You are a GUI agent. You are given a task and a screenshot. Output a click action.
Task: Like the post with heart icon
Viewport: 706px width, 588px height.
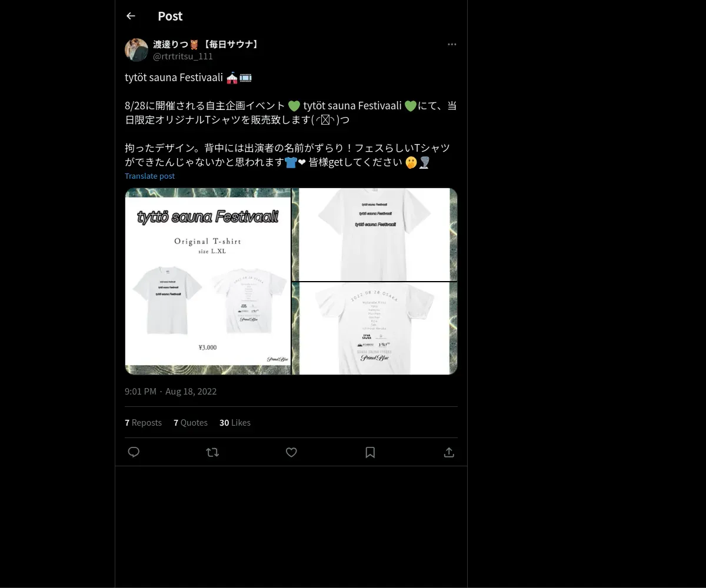[291, 452]
